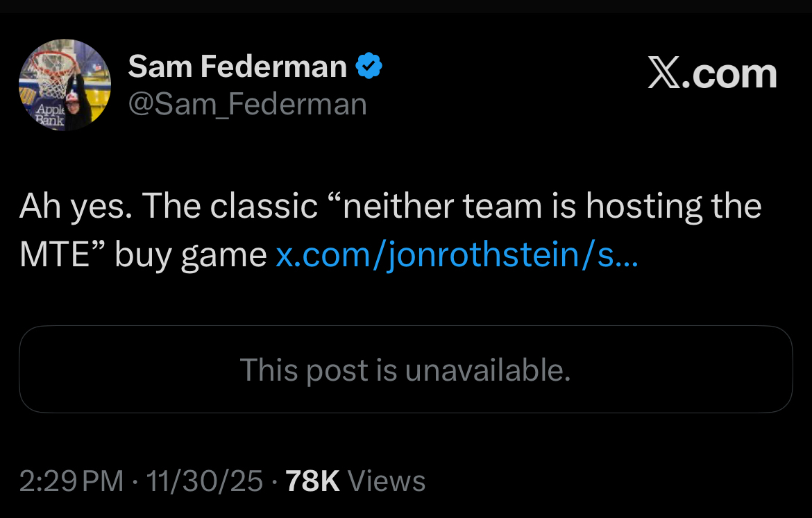Open the 78K view count

pos(312,481)
